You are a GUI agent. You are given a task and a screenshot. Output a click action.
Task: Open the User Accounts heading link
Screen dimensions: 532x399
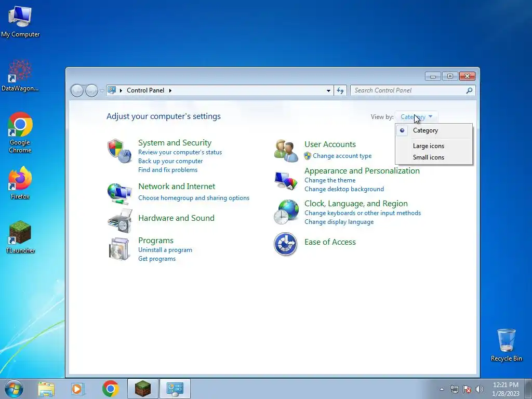pos(330,144)
